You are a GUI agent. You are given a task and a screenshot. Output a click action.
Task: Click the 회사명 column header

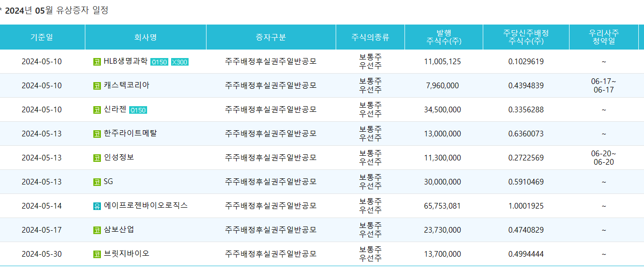[x=146, y=37]
